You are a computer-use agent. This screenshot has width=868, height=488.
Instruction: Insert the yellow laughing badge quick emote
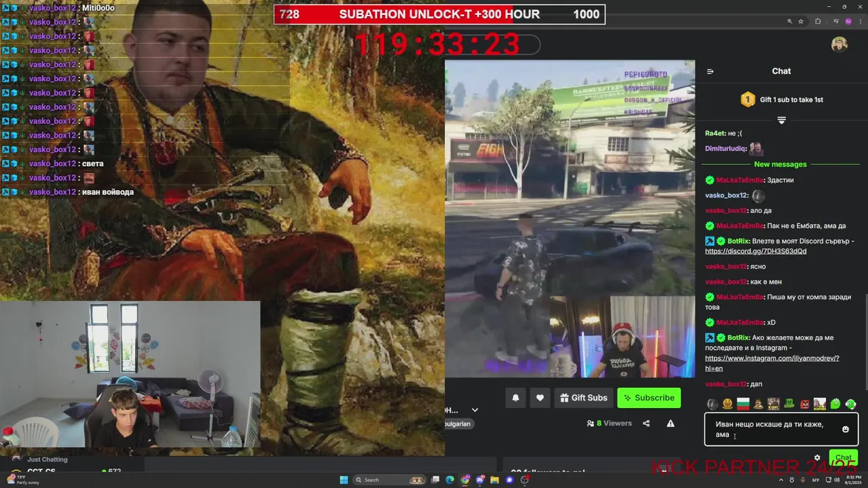728,404
